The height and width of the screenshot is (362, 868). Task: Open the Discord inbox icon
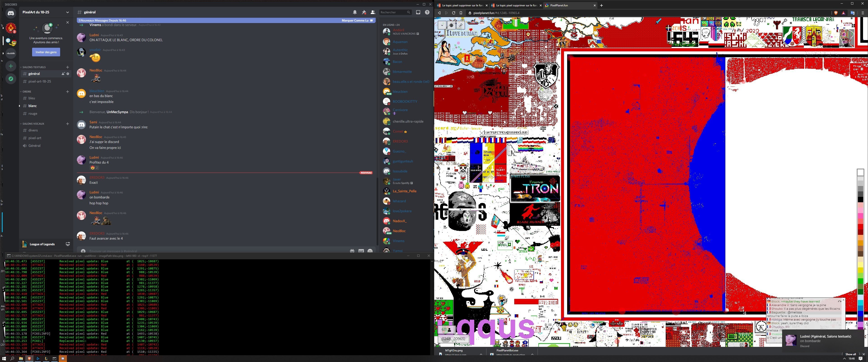click(418, 12)
